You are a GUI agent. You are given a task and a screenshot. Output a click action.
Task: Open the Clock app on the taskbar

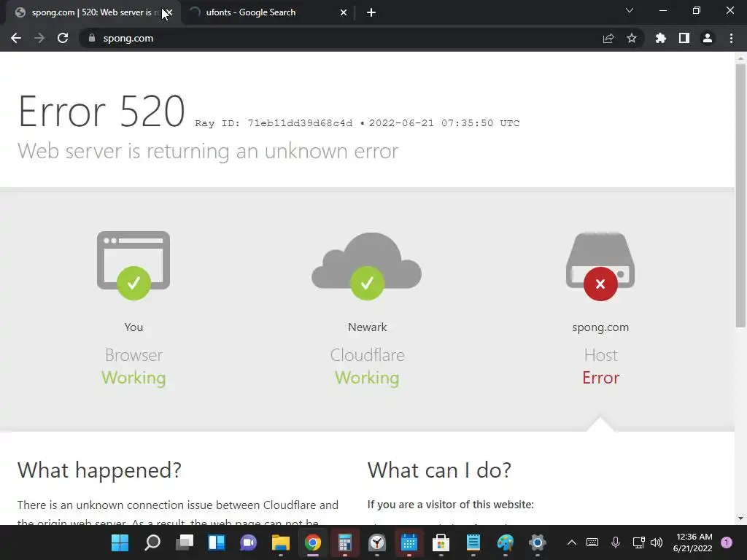click(x=377, y=542)
